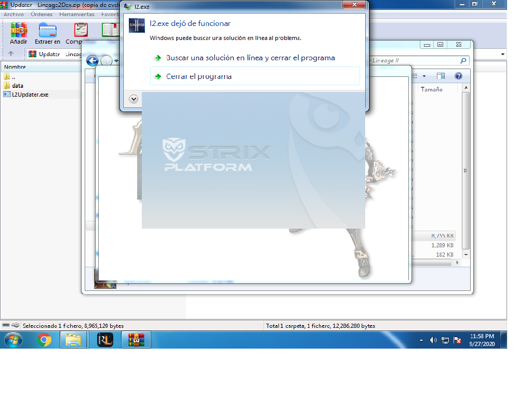Image resolution: width=532 pixels, height=399 pixels.
Task: Show hidden system tray icons
Action: pyautogui.click(x=421, y=341)
